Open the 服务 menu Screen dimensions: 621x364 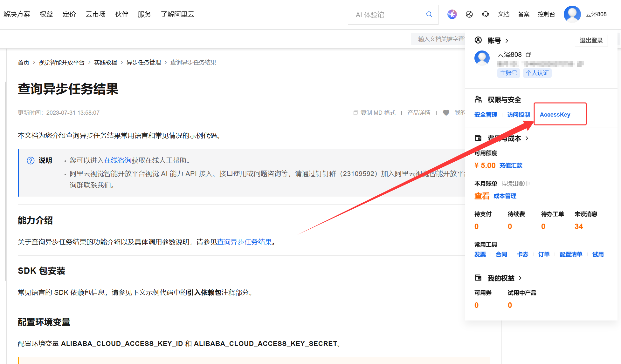145,14
